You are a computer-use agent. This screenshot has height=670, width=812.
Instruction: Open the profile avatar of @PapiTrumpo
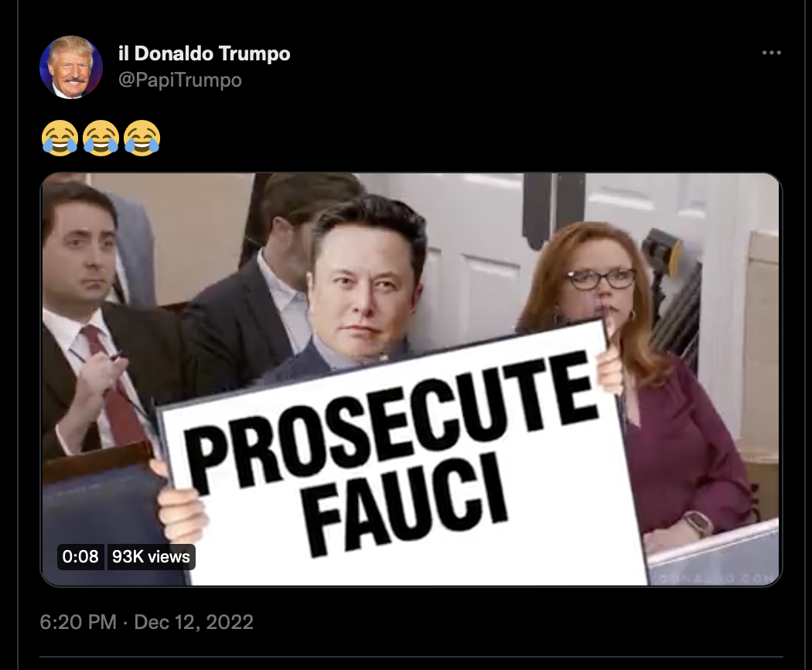coord(71,67)
